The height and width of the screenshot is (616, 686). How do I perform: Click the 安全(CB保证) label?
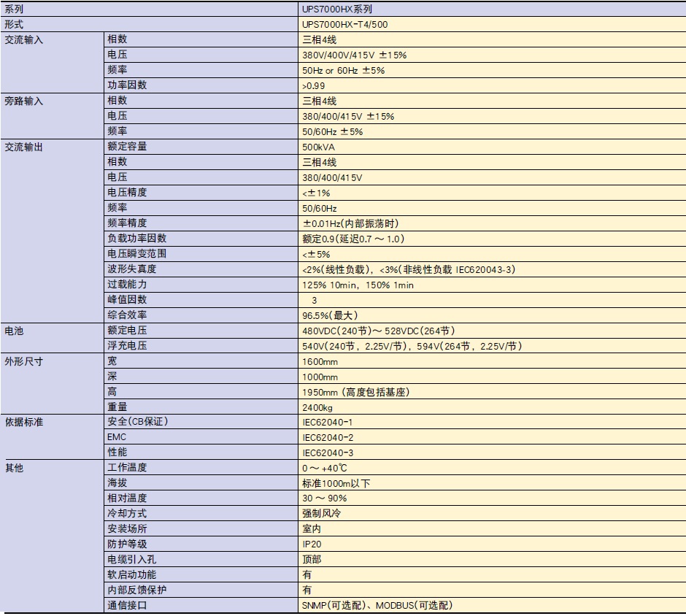(138, 421)
